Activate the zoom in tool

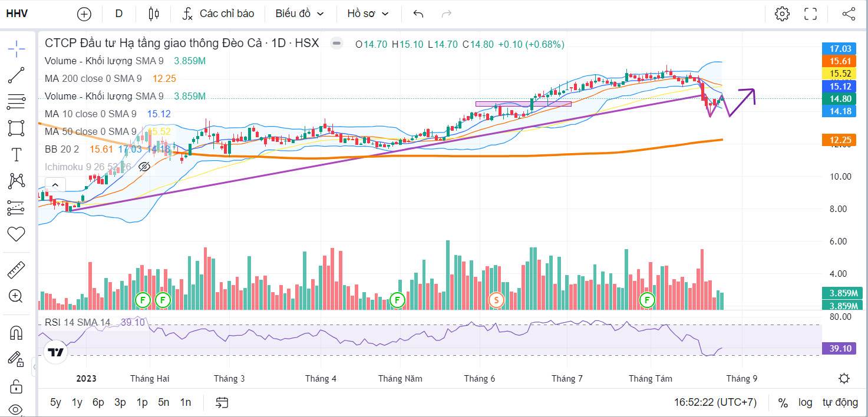click(16, 296)
